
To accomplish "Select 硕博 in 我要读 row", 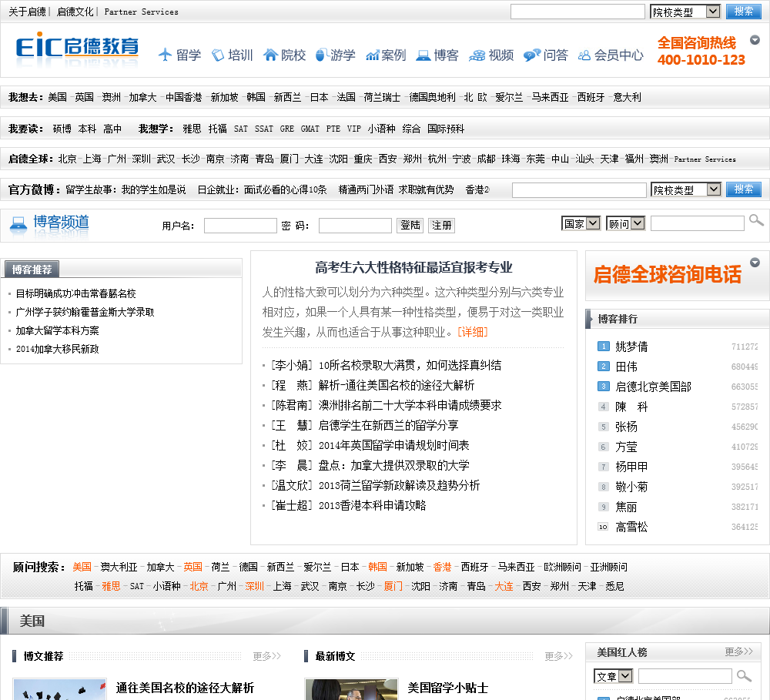I will [62, 129].
